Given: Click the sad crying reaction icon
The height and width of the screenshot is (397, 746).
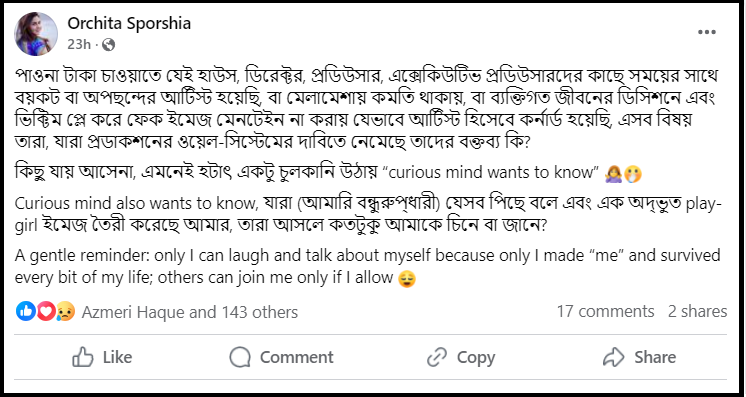Looking at the screenshot, I should (x=65, y=312).
